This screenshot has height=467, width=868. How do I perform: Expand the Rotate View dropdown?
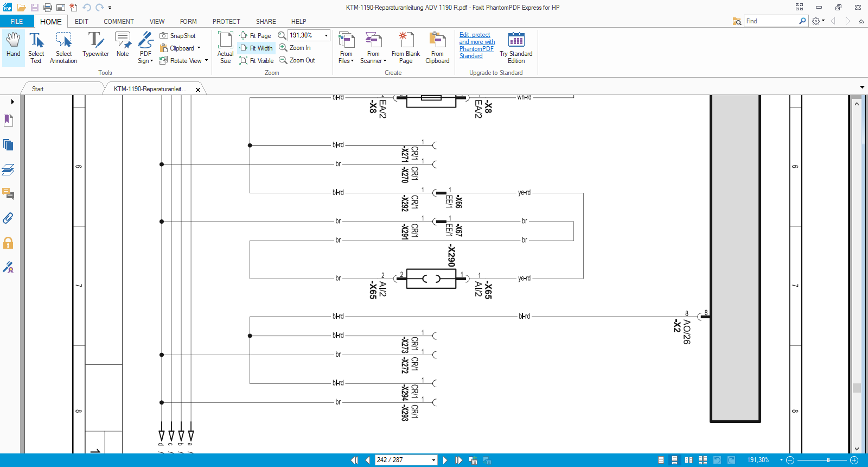pyautogui.click(x=206, y=61)
